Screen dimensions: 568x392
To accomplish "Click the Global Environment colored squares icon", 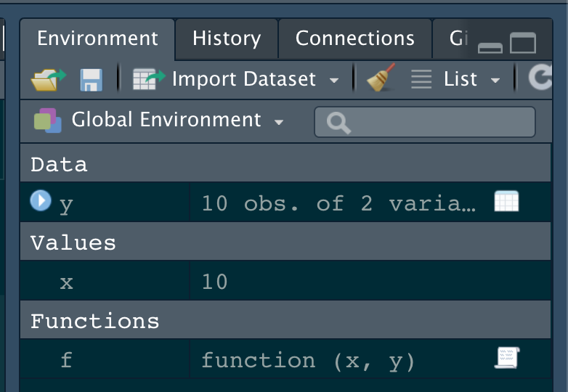I will click(x=48, y=120).
